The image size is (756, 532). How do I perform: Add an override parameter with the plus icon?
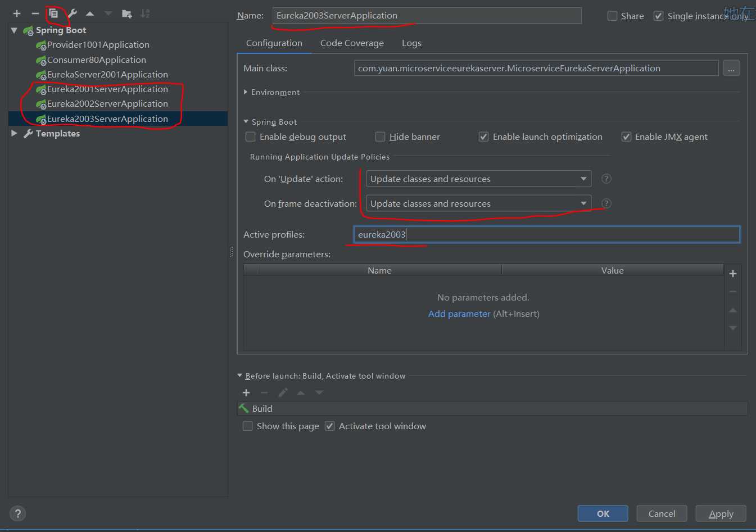click(x=733, y=274)
